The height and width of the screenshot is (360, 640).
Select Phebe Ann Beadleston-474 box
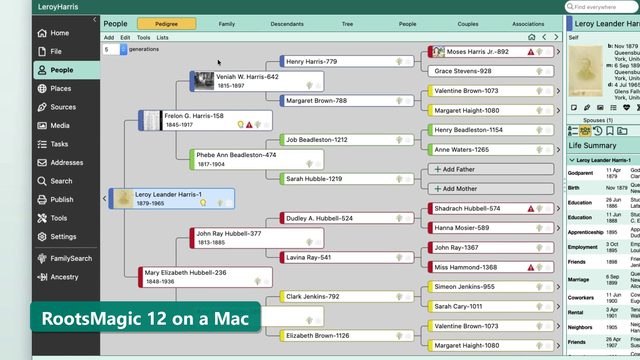257,160
